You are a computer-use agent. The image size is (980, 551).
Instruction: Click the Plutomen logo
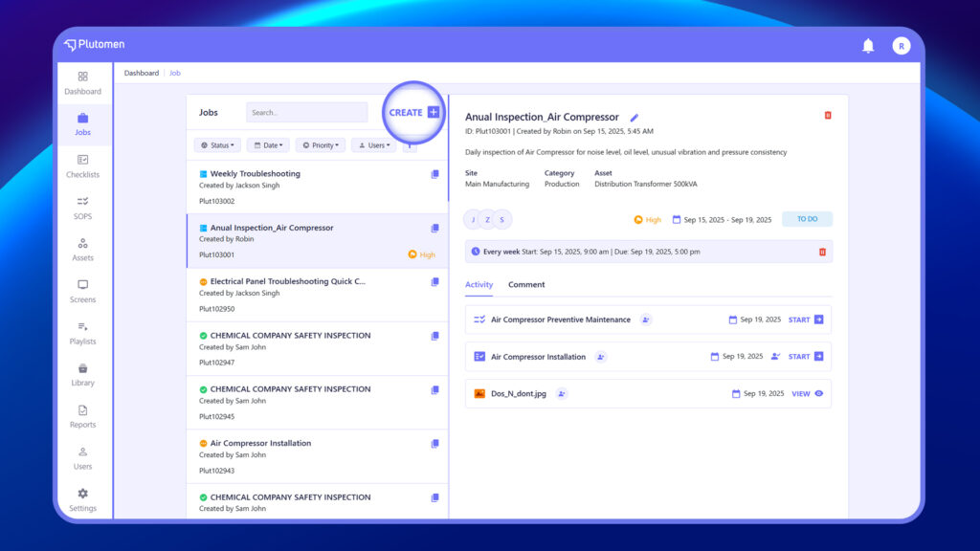[x=95, y=44]
